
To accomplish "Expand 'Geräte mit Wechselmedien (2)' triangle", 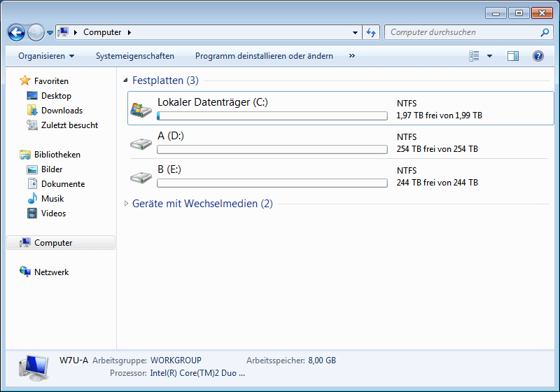I will tap(126, 204).
